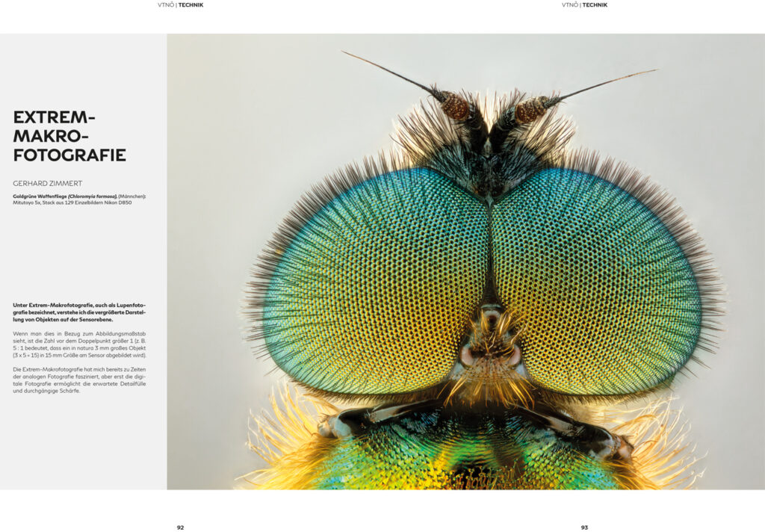Click the caption Goldgrüne Waffenfliege (Chloromyia formosa)
This screenshot has width=765, height=532.
(x=64, y=197)
